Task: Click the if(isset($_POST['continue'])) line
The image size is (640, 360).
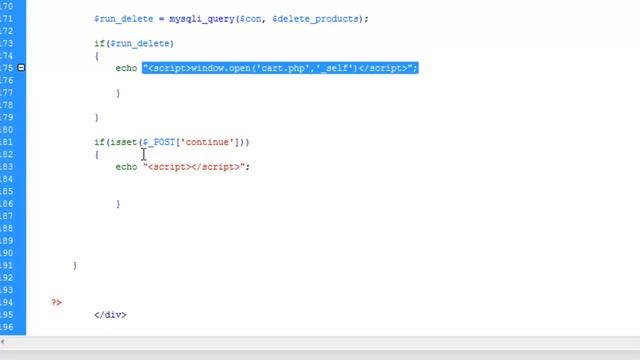Action: click(x=171, y=142)
